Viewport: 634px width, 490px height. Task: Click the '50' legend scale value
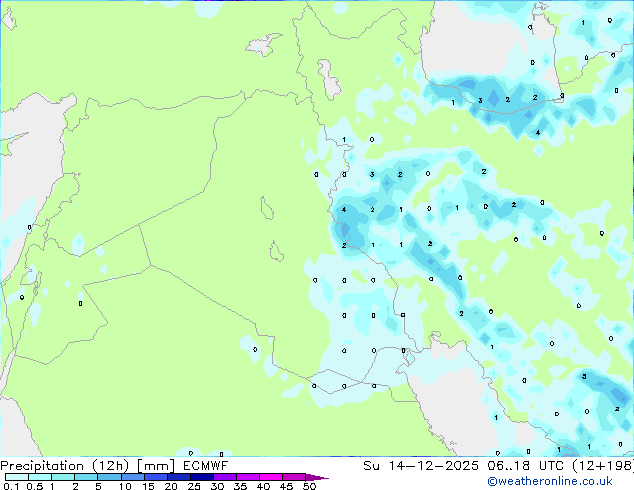(x=310, y=486)
